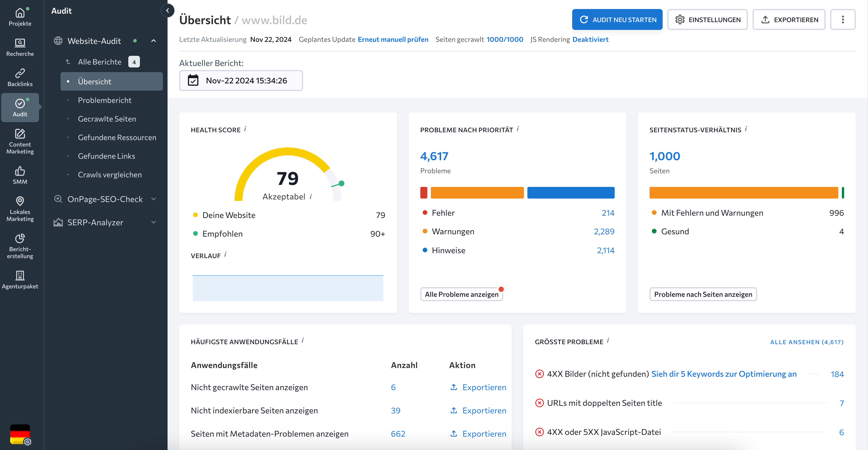Collapse the Website-Audit menu group

click(x=153, y=41)
